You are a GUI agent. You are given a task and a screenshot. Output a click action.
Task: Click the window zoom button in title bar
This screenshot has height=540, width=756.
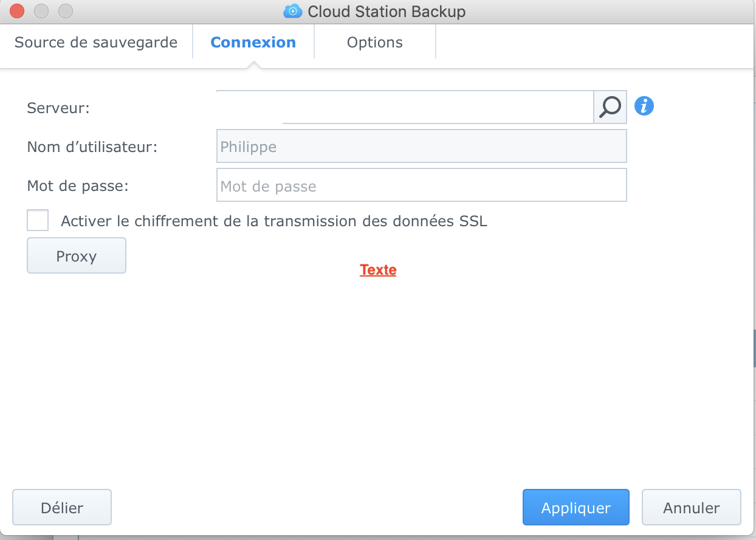pos(65,11)
